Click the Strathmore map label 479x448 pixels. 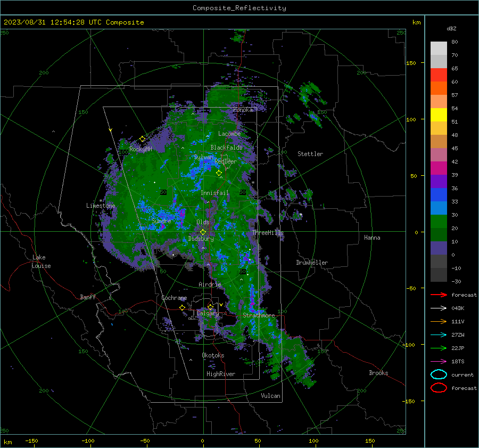pos(259,315)
